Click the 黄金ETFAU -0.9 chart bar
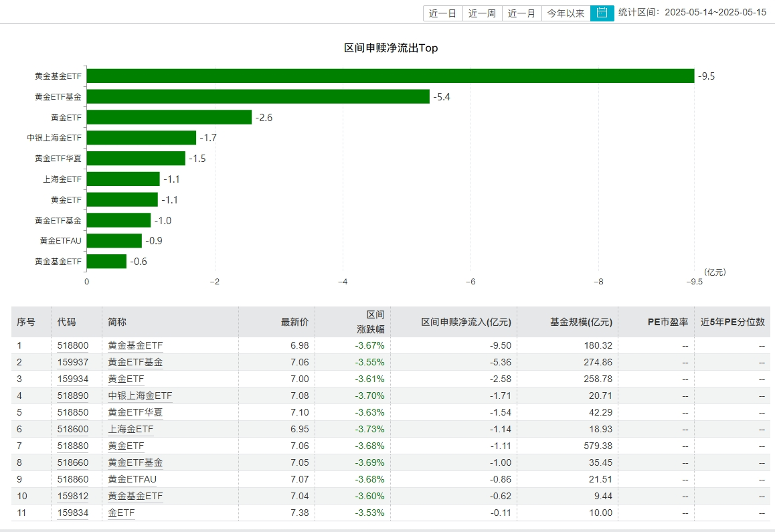775x532 pixels. tap(114, 241)
